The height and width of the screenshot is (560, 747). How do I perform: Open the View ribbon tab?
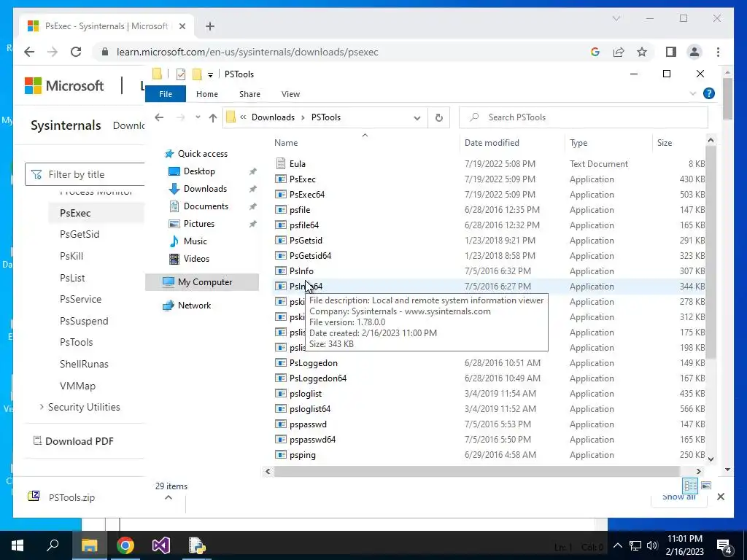290,94
